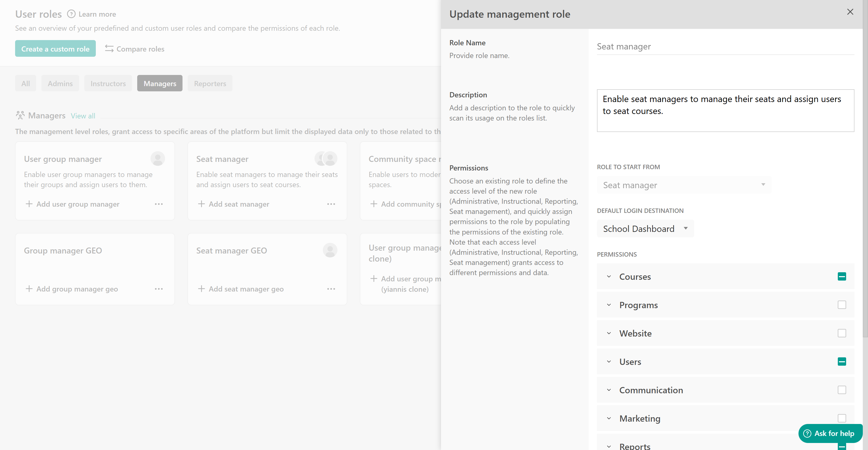Click the Create a custom role button
Image resolution: width=868 pixels, height=450 pixels.
55,49
